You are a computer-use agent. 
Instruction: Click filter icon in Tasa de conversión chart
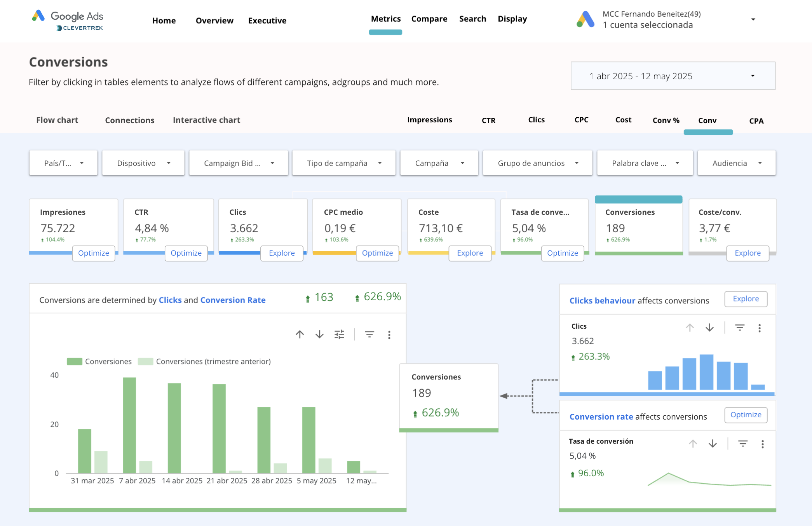click(743, 444)
